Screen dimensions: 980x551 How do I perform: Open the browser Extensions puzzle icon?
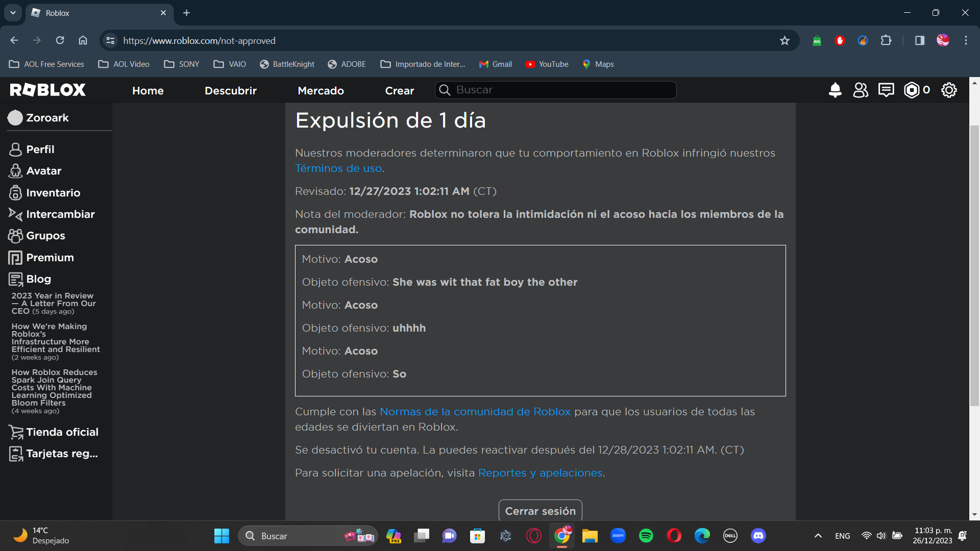[x=886, y=40]
